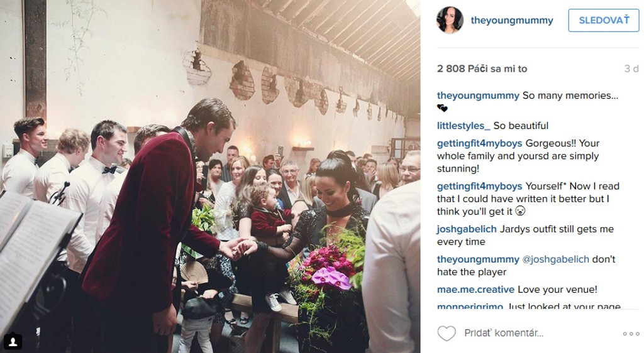Image resolution: width=644 pixels, height=353 pixels.
Task: Open littlestyles_ commenter profile
Action: point(464,126)
